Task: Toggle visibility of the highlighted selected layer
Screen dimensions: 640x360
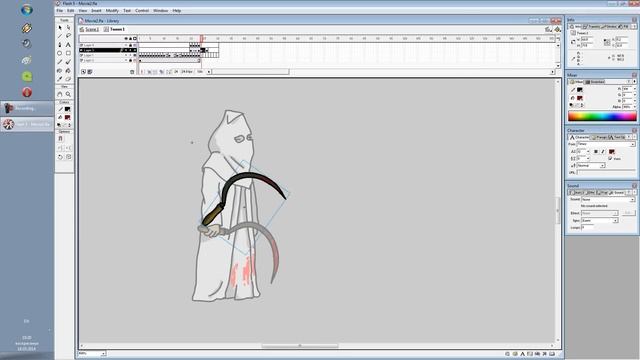Action: (126, 50)
